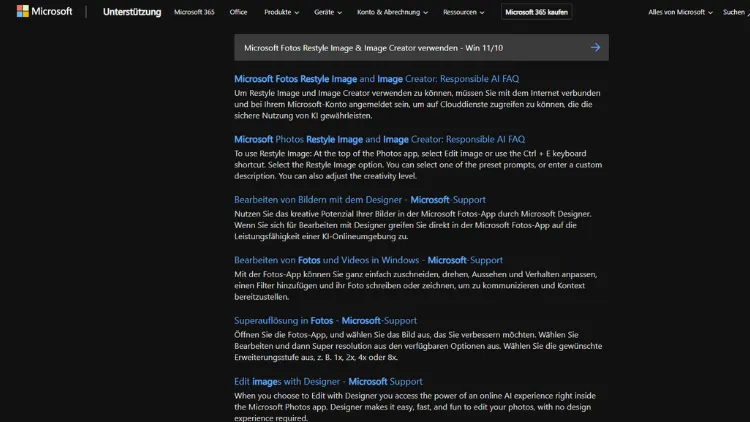Expand the Produkte dropdown
This screenshot has height=422, width=750.
pos(281,12)
